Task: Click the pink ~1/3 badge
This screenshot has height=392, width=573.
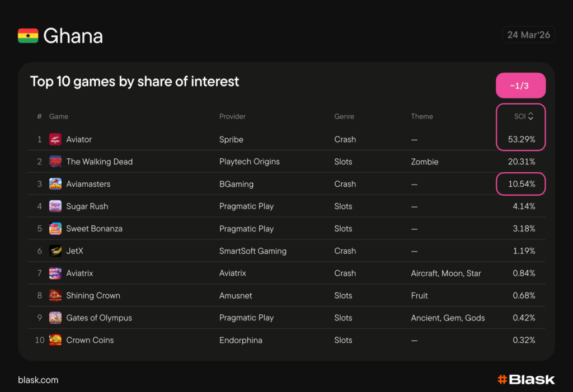Action: tap(520, 86)
